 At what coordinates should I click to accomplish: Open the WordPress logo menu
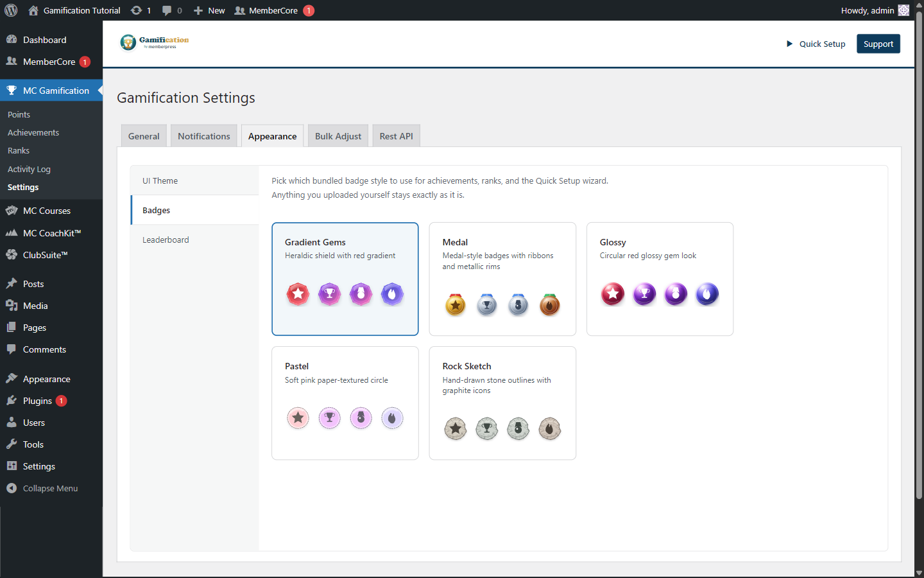point(11,10)
